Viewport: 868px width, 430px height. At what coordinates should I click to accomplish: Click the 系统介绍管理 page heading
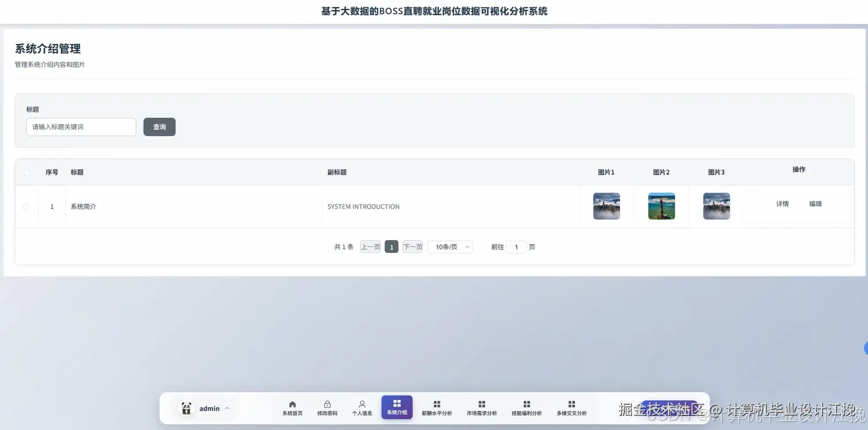click(x=48, y=49)
